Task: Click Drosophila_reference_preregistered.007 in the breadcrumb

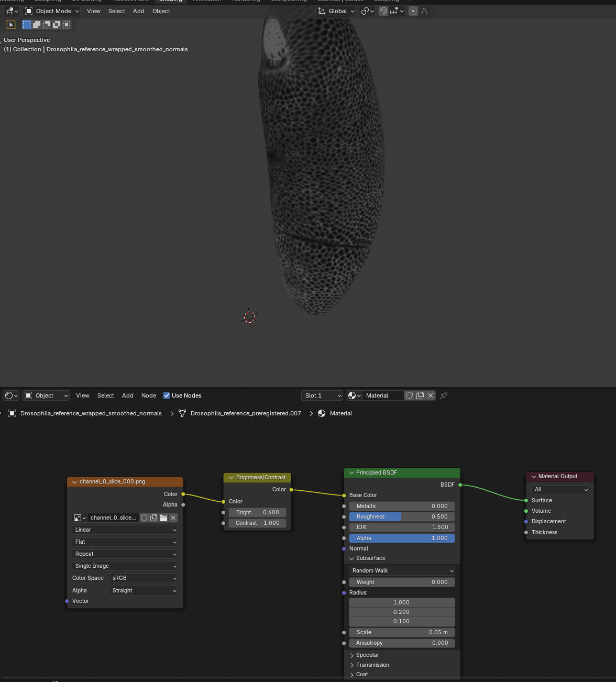Action: [x=245, y=413]
